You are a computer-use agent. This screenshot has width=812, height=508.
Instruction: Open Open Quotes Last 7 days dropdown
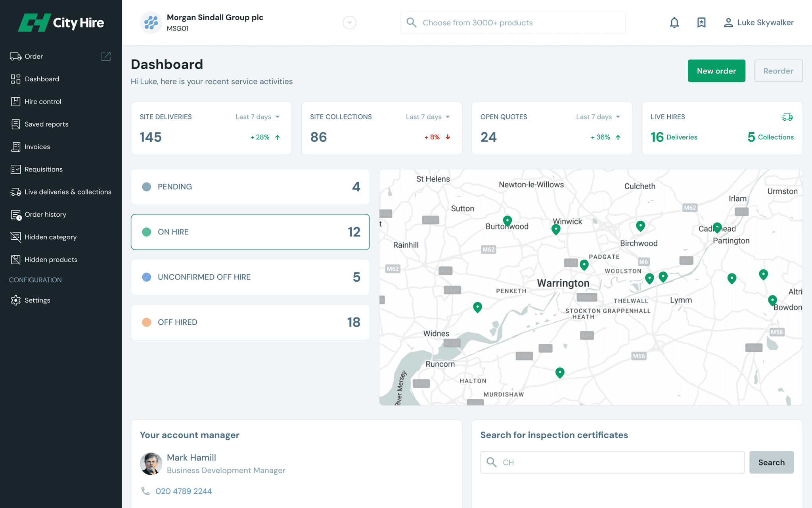(x=598, y=117)
